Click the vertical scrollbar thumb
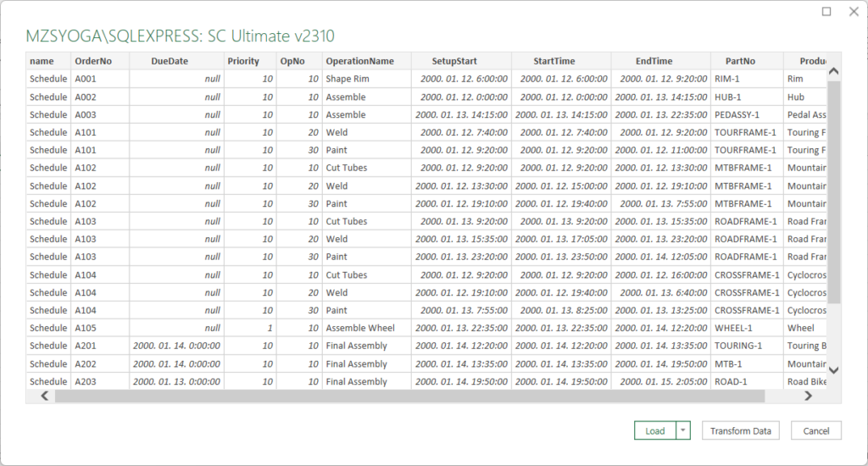Image resolution: width=868 pixels, height=466 pixels. (x=832, y=191)
